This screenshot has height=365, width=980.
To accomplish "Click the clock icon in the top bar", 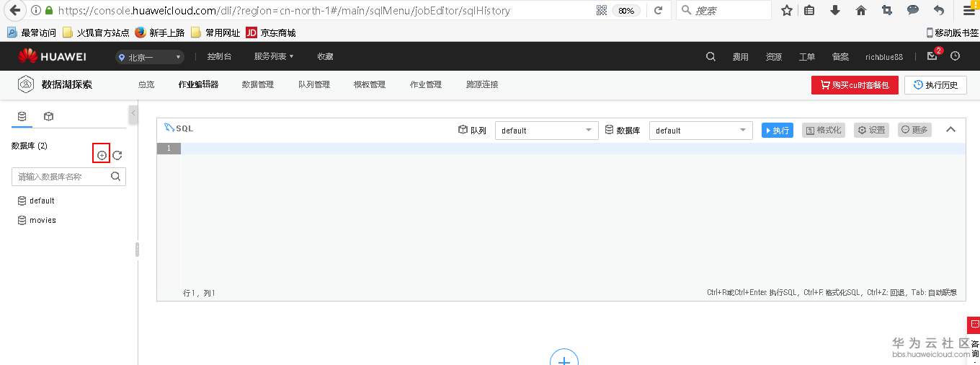I will [955, 56].
